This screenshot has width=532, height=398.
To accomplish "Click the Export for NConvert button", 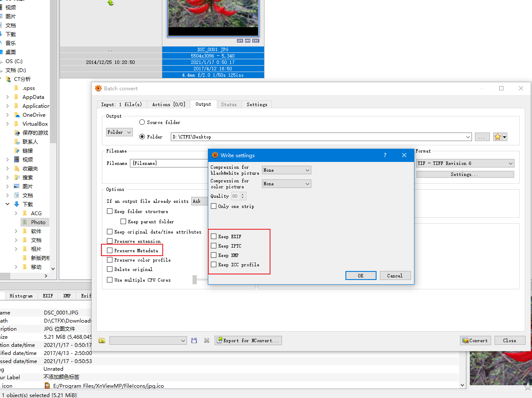I will [x=248, y=340].
